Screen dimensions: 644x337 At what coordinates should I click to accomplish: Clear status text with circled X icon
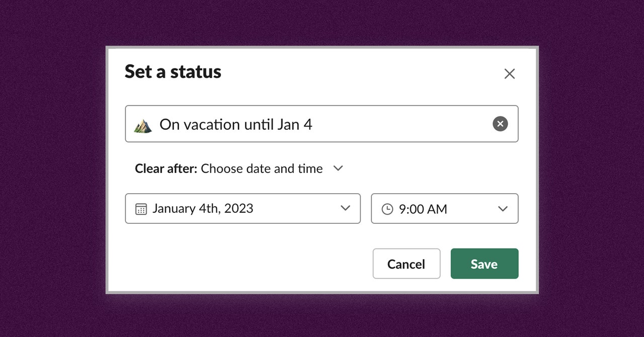coord(500,124)
